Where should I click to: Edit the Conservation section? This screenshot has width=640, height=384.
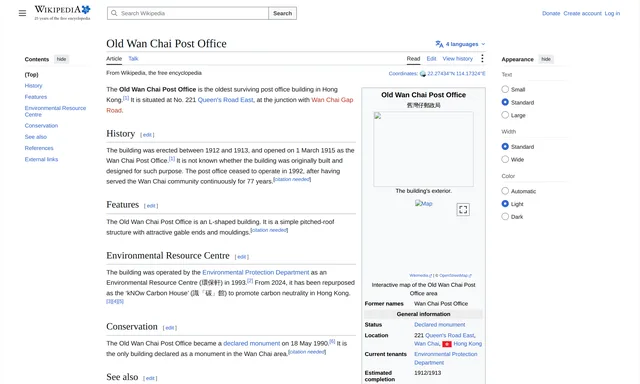[x=170, y=328]
